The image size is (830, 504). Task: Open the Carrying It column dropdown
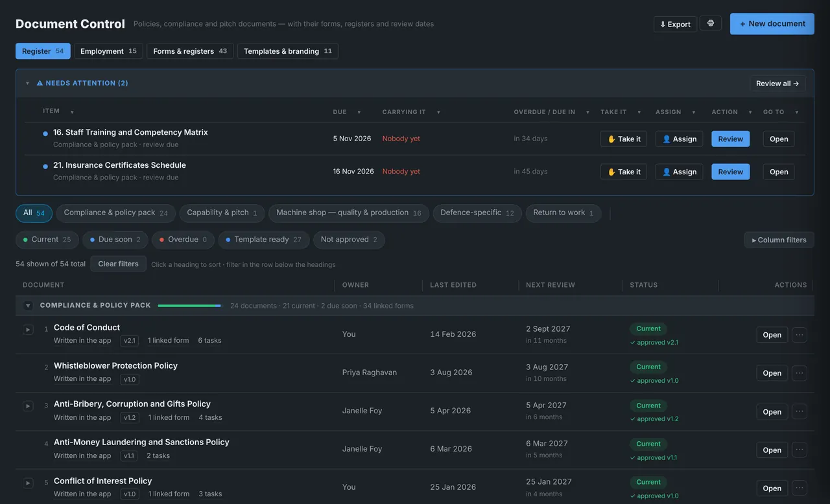click(x=438, y=112)
